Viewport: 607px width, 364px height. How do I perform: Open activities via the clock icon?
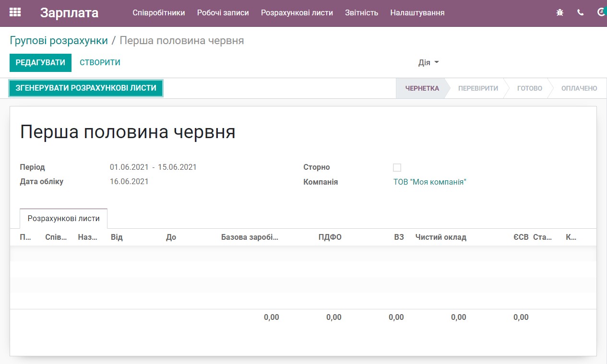tap(600, 12)
